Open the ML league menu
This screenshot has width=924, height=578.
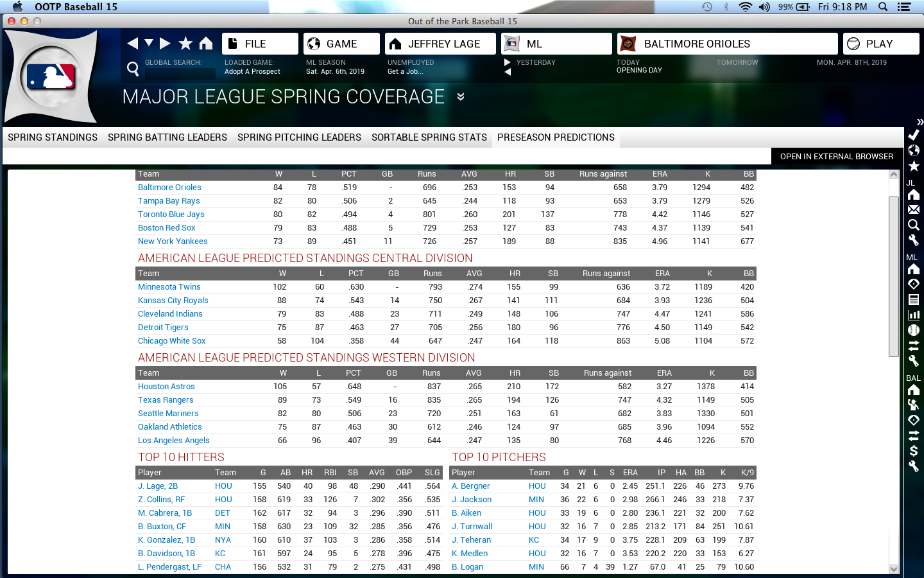(x=556, y=44)
